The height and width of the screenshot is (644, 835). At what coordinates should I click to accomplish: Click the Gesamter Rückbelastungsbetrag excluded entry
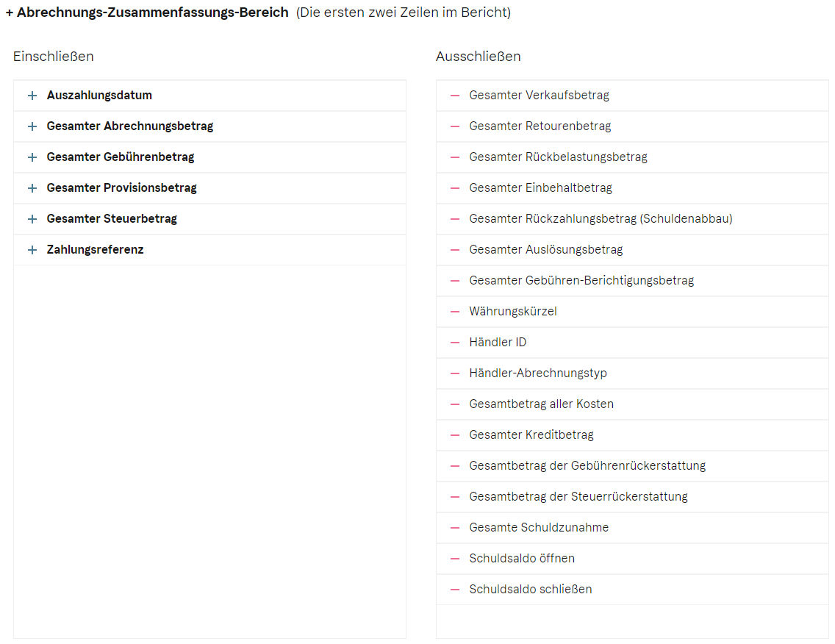click(x=558, y=157)
